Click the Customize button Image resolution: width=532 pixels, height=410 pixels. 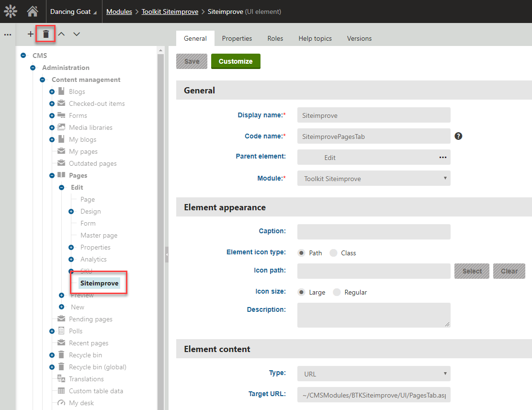pyautogui.click(x=236, y=61)
